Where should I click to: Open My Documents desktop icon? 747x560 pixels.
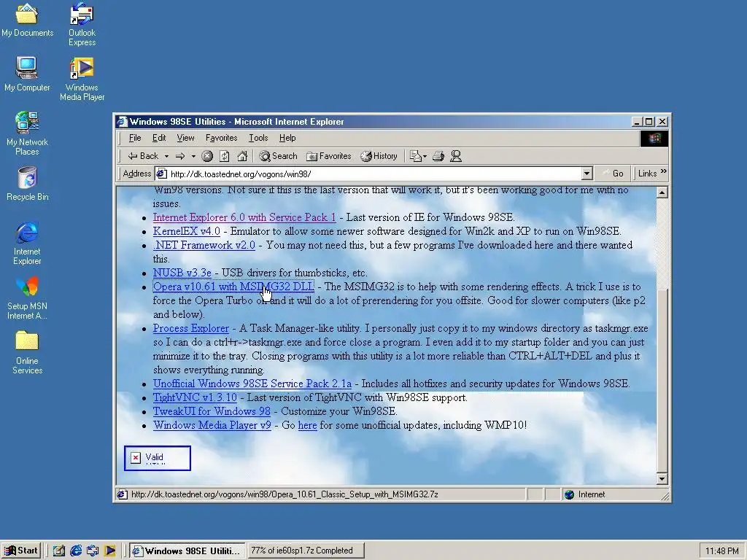(x=27, y=20)
